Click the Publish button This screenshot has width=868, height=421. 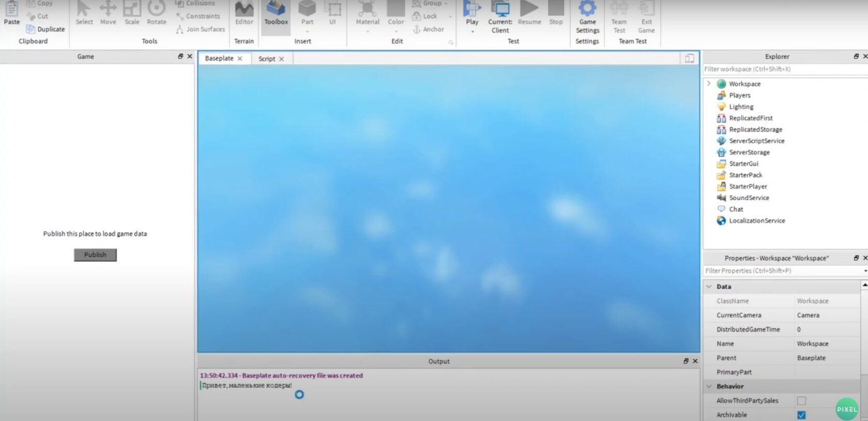[x=95, y=255]
